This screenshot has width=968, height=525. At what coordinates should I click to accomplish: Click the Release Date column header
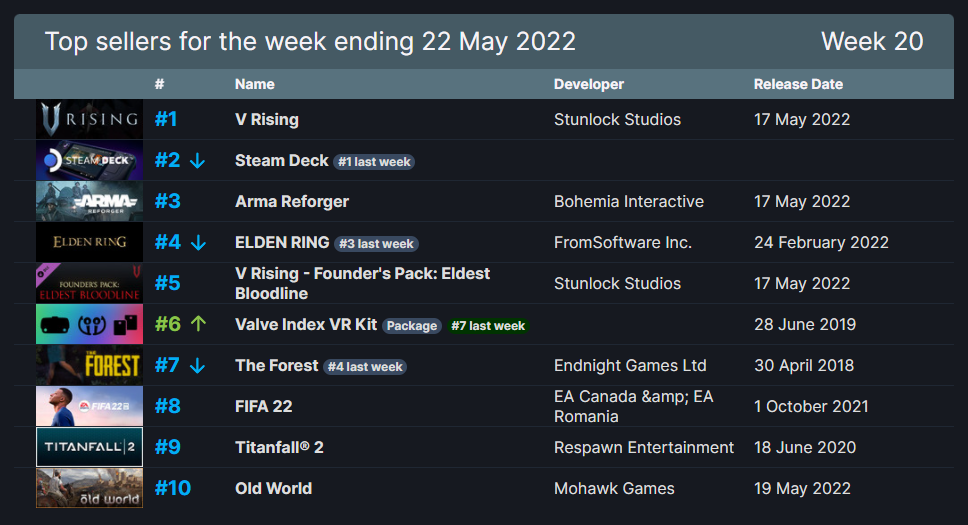click(x=798, y=84)
